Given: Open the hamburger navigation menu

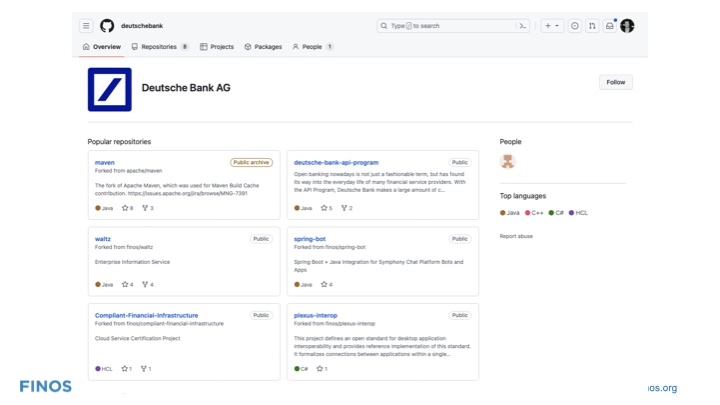Looking at the screenshot, I should [x=86, y=26].
